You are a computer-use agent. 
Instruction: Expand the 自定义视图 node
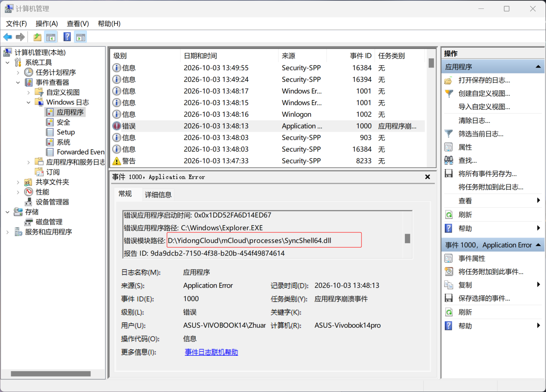click(x=29, y=92)
